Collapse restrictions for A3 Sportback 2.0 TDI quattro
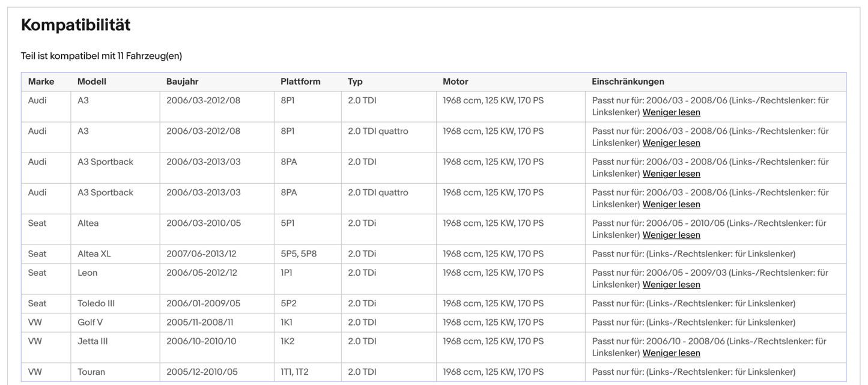868x385 pixels. click(671, 204)
